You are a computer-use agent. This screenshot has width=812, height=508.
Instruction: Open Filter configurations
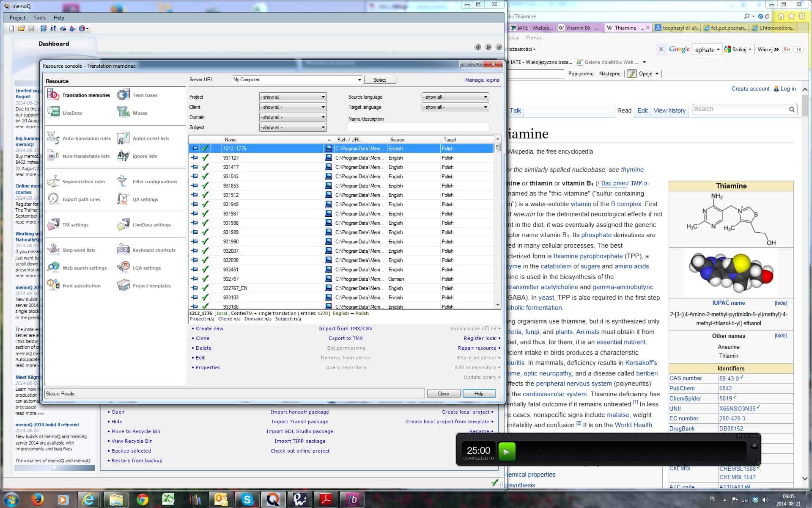click(x=147, y=182)
